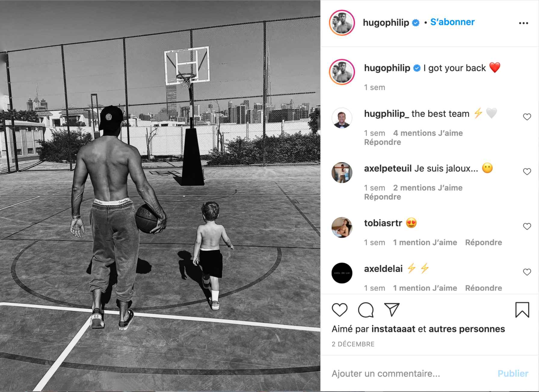
Task: Click the verified badge next to the header username
Action: (x=416, y=23)
